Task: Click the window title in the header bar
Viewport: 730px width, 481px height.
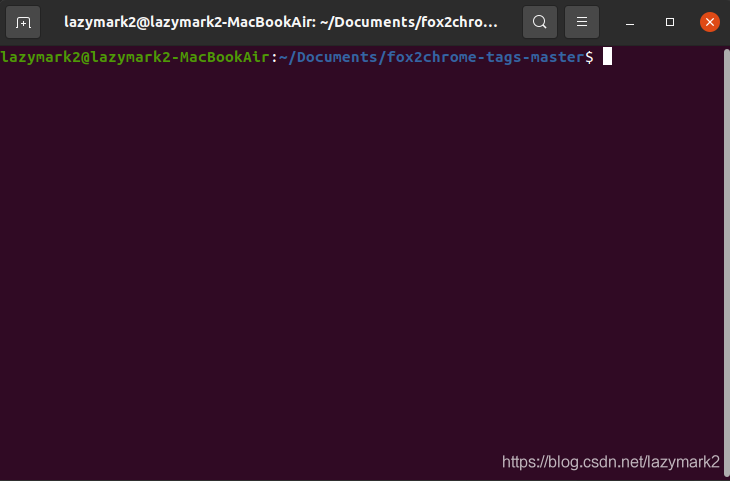Action: [280, 22]
